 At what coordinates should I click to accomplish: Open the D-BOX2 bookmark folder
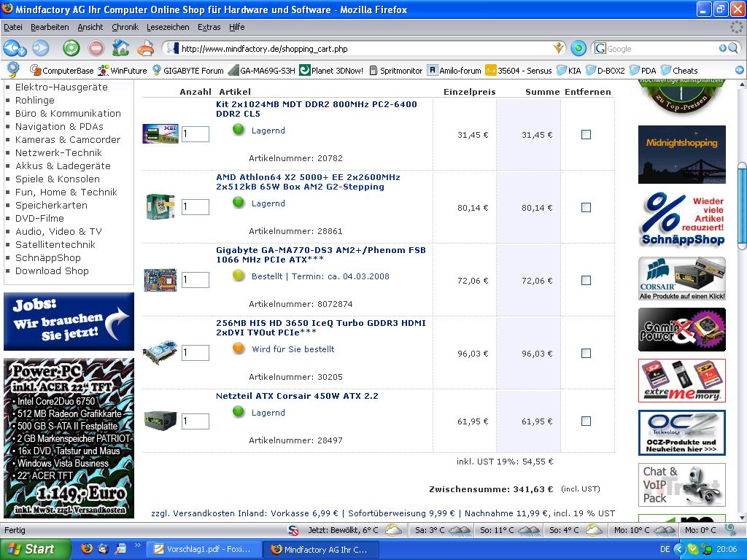pyautogui.click(x=605, y=71)
